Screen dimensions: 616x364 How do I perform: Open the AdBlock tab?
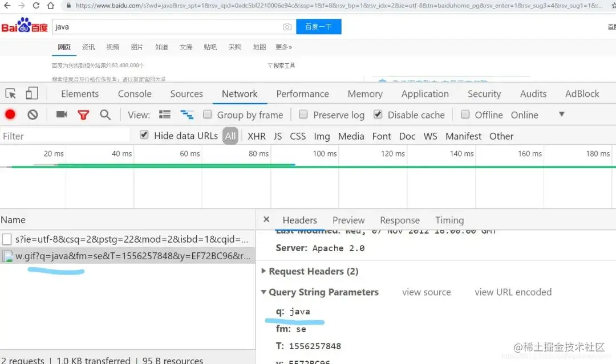tap(582, 94)
